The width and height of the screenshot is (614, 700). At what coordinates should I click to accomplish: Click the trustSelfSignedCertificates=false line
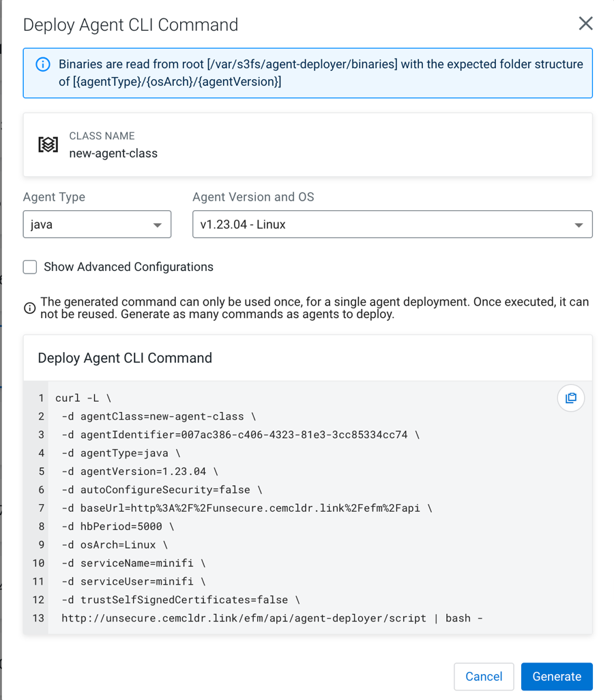point(180,600)
